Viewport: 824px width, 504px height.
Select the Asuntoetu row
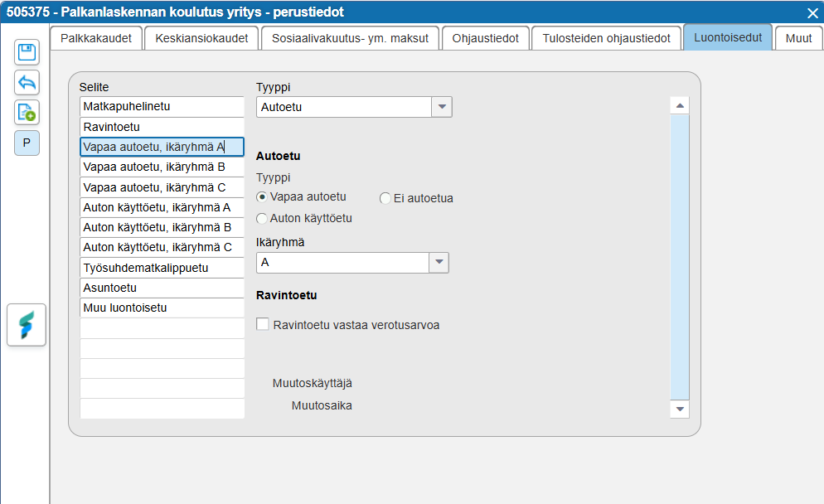point(162,288)
